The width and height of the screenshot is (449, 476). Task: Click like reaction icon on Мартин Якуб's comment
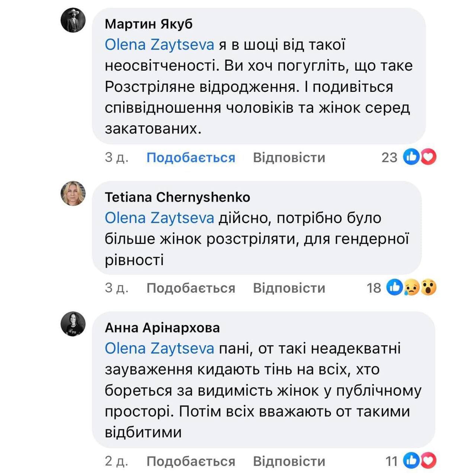pos(411,157)
